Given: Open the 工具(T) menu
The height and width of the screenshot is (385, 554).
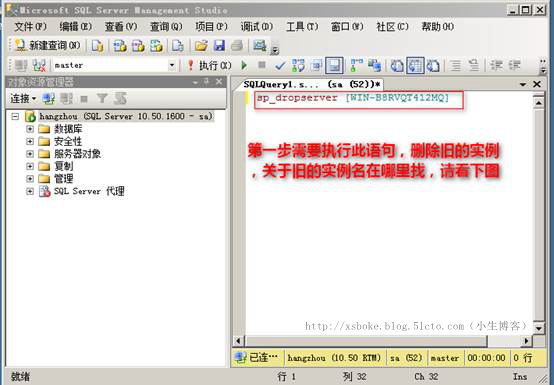Looking at the screenshot, I should [x=302, y=26].
